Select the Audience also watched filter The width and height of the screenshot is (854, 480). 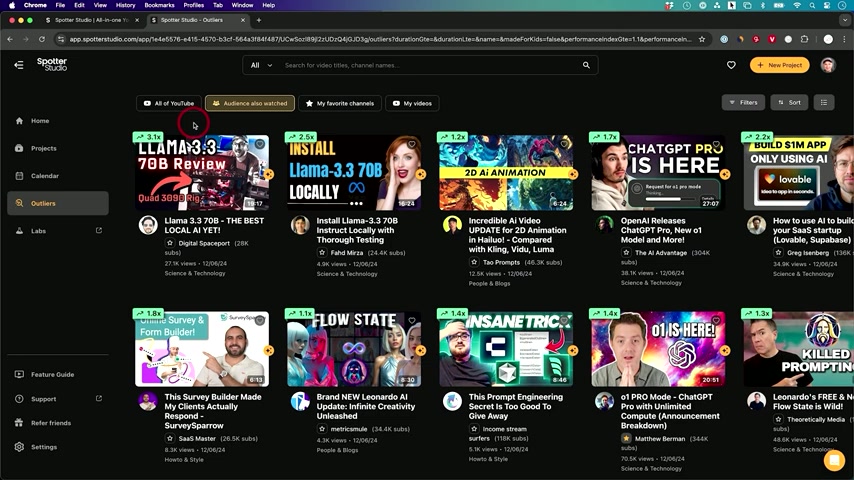click(250, 104)
